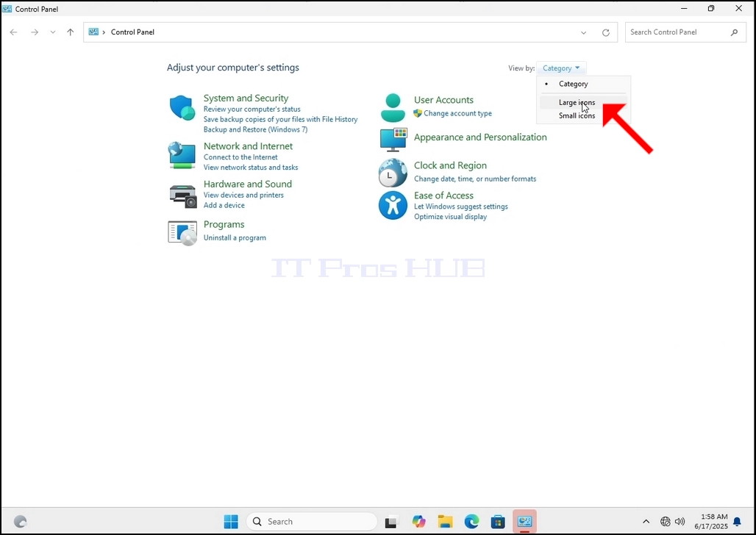Image resolution: width=756 pixels, height=535 pixels.
Task: Expand address bar history dropdown
Action: click(x=583, y=33)
